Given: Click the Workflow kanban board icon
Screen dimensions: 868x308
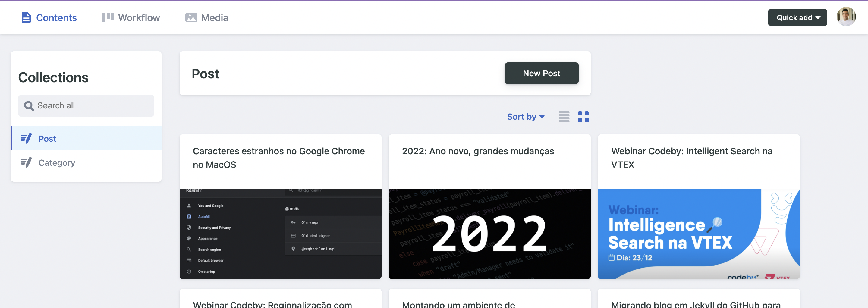Looking at the screenshot, I should [108, 17].
